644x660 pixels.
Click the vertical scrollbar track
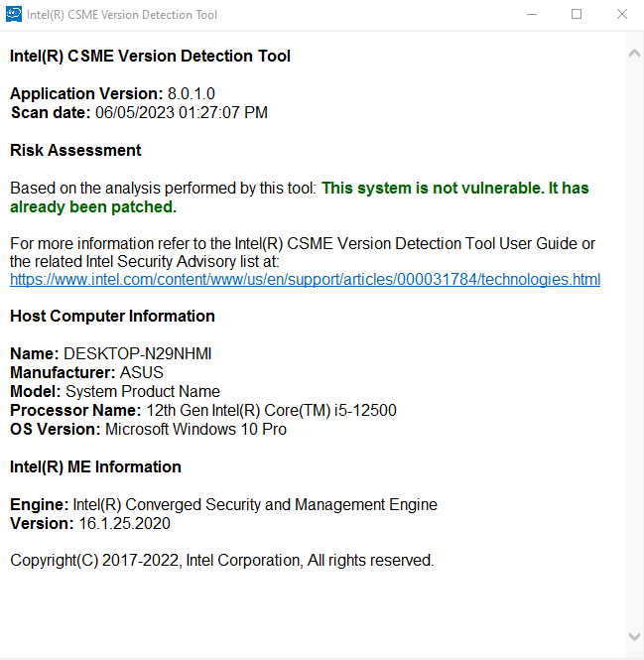coord(634,347)
